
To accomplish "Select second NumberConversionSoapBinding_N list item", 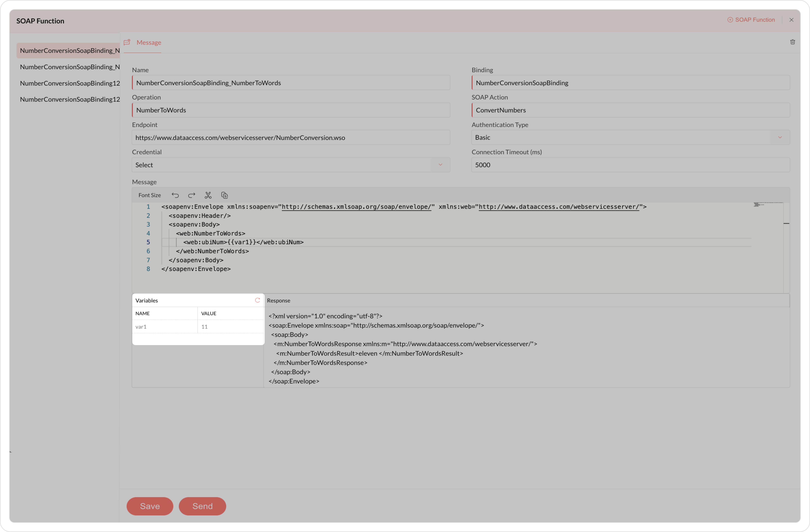I will (x=70, y=67).
